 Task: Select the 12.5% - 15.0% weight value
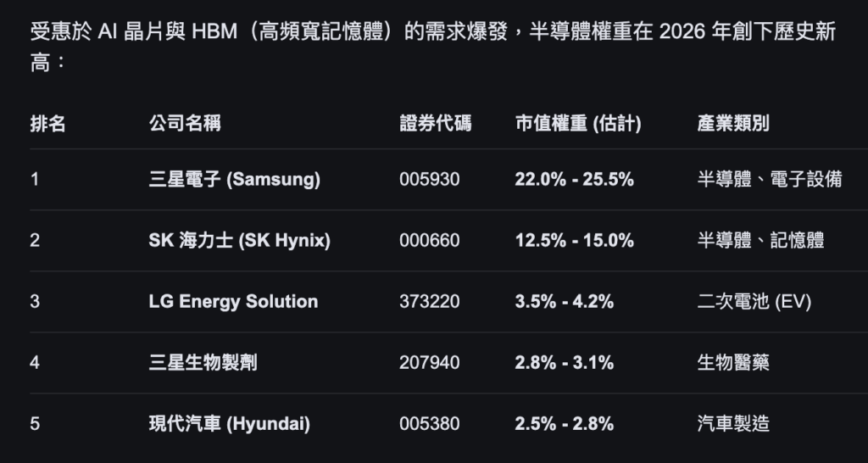tap(575, 241)
